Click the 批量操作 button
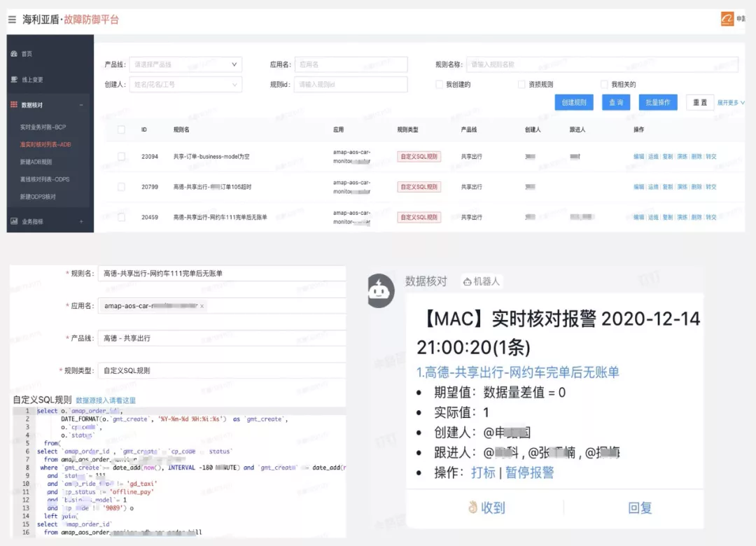Screen dimensions: 756x546 click(657, 102)
